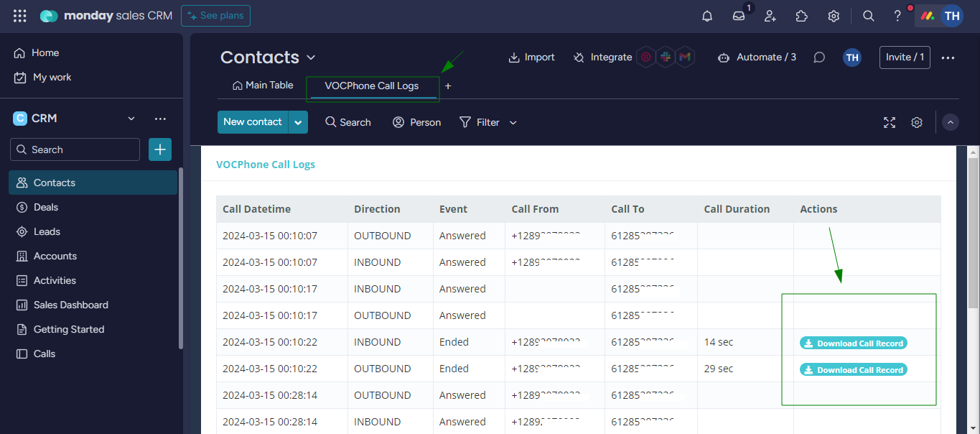Download call record for 14 sec call
The image size is (980, 434).
tap(853, 343)
